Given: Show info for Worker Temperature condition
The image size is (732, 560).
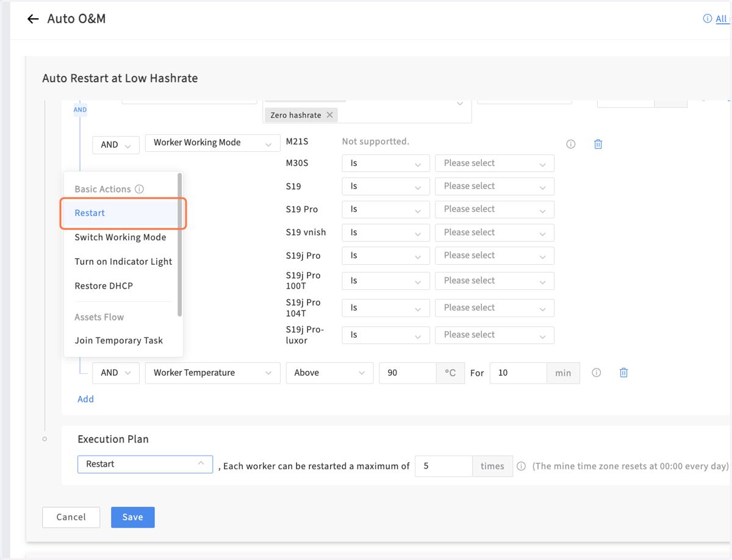Looking at the screenshot, I should point(597,373).
